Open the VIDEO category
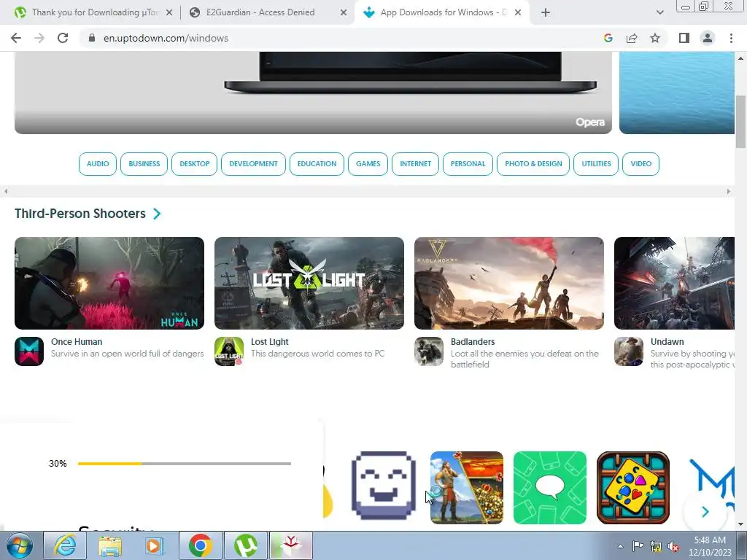The image size is (747, 560). (x=640, y=164)
